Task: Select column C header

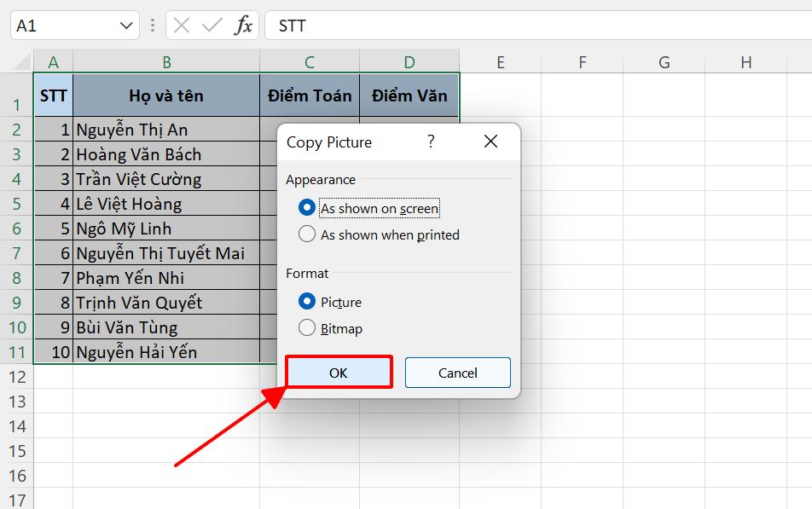Action: point(310,62)
